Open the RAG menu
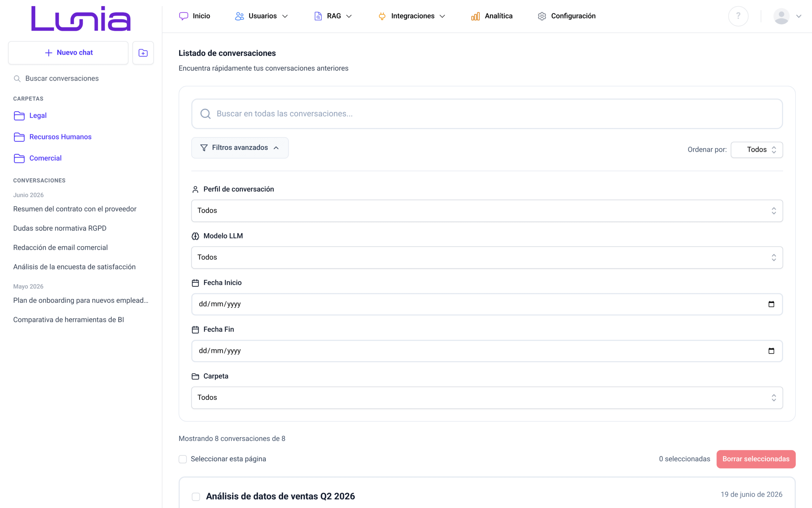Viewport: 812px width, 508px height. coord(333,16)
